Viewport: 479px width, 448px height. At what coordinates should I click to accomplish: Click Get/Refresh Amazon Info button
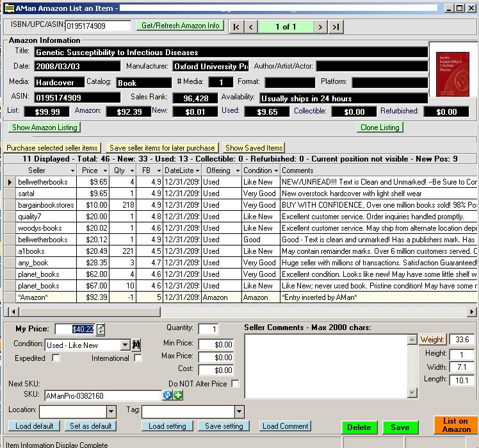pos(180,26)
